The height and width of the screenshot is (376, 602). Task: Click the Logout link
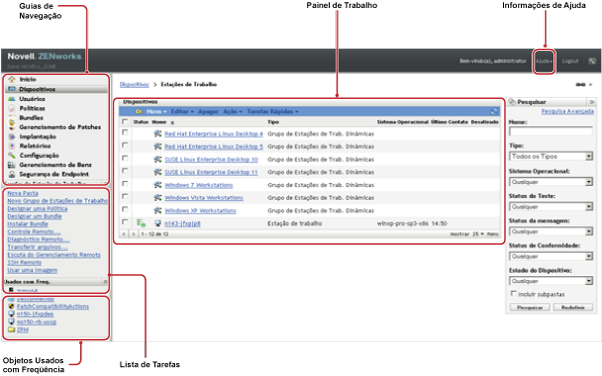570,61
